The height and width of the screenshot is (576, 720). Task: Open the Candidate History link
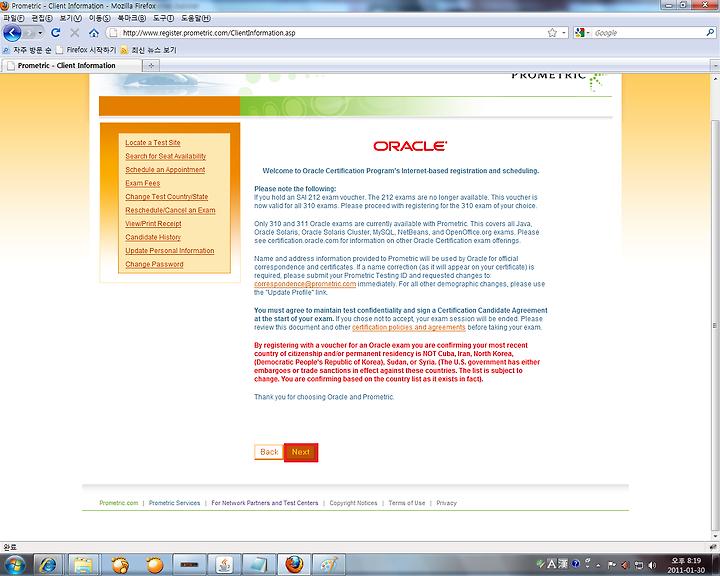153,237
